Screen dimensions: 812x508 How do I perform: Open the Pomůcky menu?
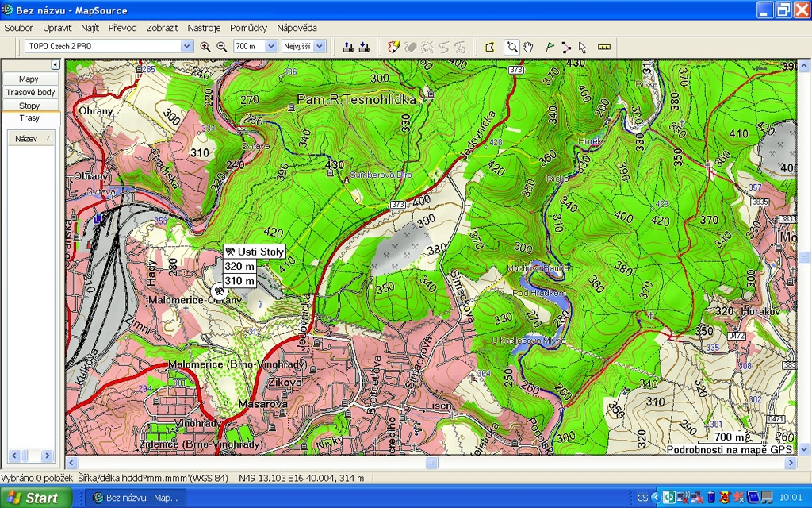tap(248, 28)
